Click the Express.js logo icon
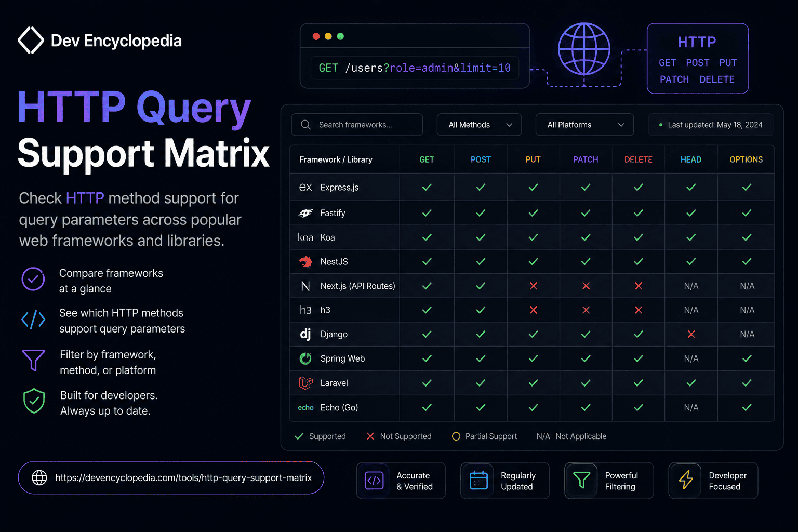Viewport: 798px width, 532px height. point(305,188)
